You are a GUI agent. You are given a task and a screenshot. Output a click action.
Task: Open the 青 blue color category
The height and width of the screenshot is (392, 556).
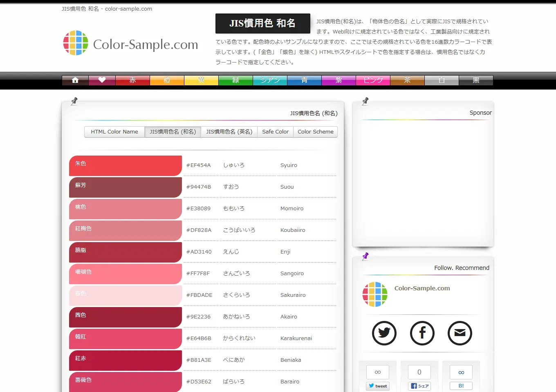(304, 80)
